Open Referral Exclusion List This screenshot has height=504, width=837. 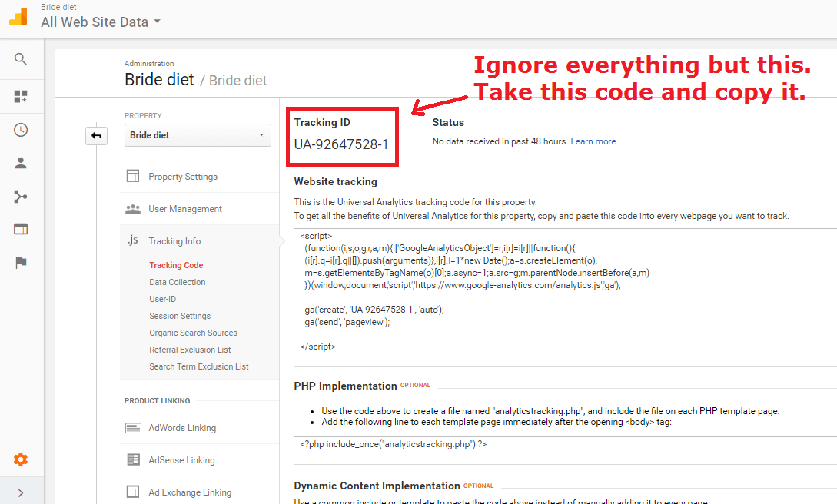(x=190, y=350)
